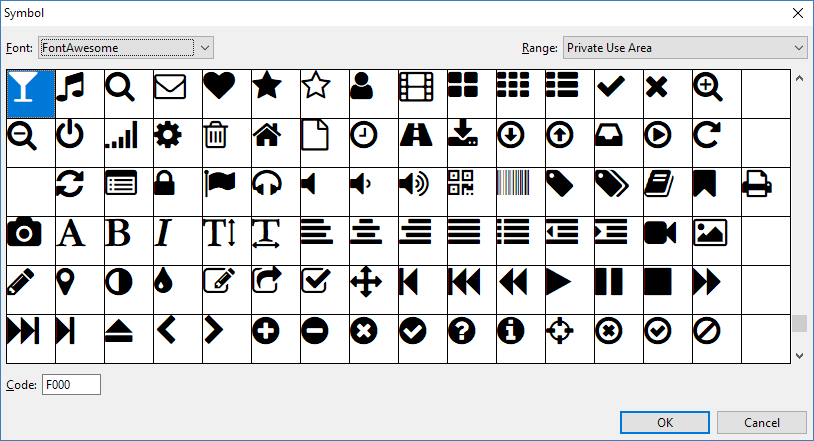The width and height of the screenshot is (814, 441).
Task: Select the headphones symbol
Action: tap(276, 192)
